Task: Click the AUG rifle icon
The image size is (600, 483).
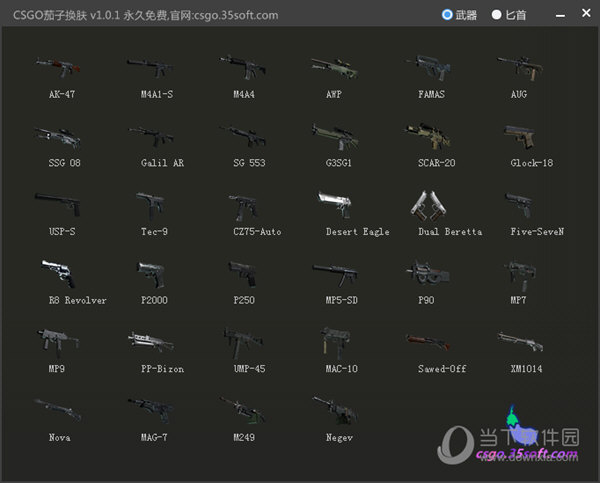Action: coord(520,67)
